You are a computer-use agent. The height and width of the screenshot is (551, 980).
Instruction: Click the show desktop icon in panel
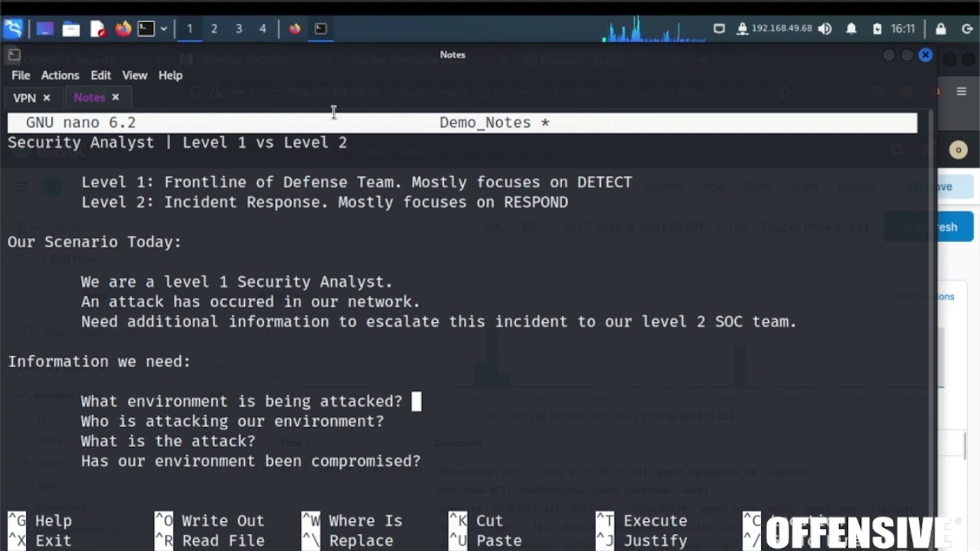45,29
